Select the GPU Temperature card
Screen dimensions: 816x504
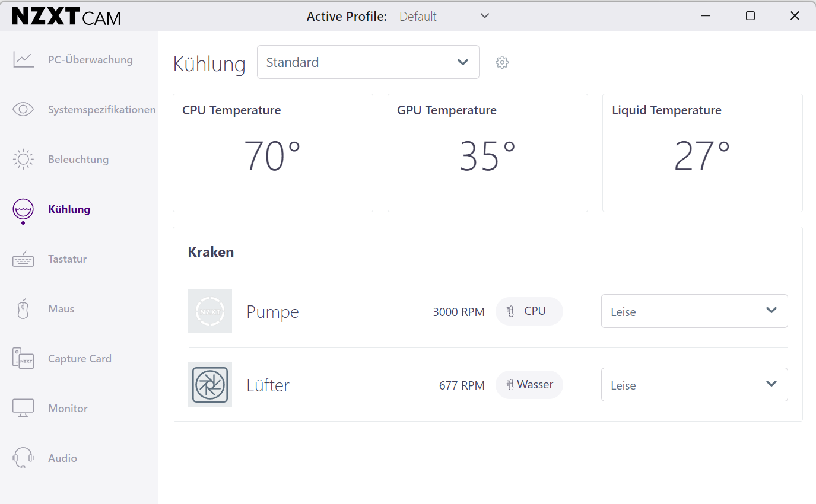[488, 153]
